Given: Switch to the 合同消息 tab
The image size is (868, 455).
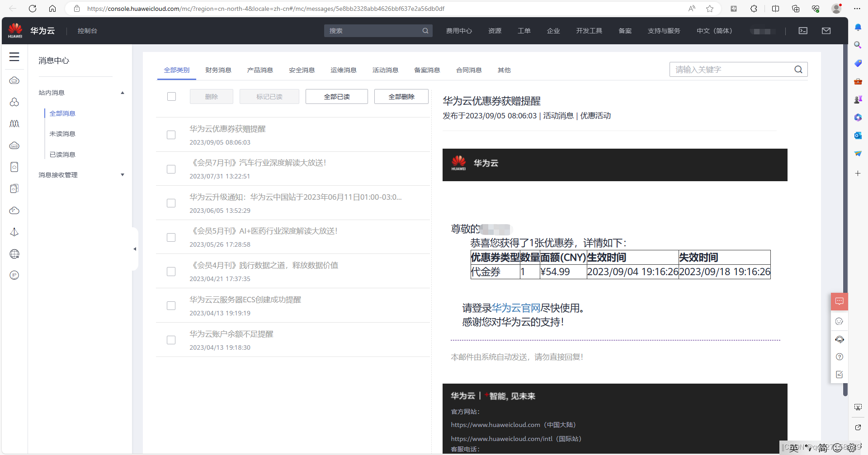Looking at the screenshot, I should pos(469,70).
